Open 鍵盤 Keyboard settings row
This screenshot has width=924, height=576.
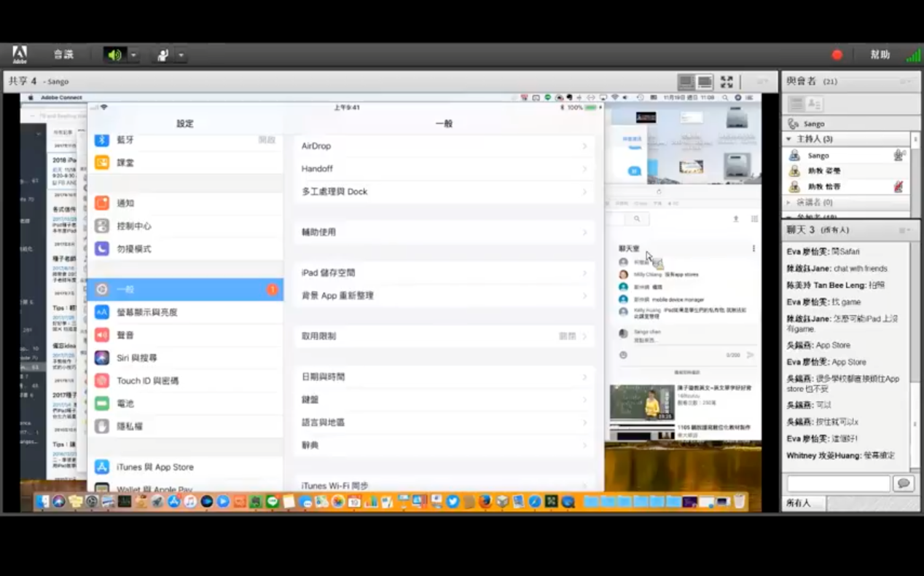(x=444, y=400)
